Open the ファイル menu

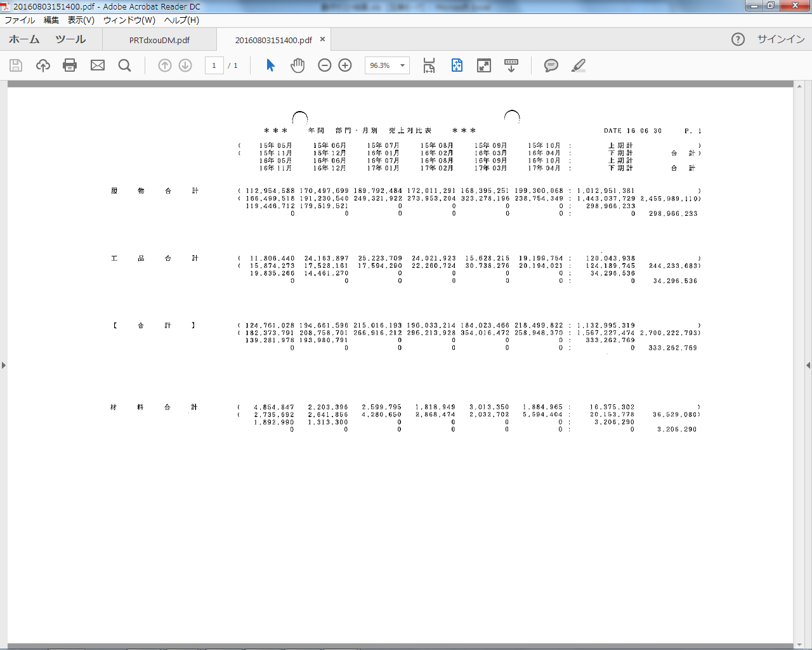20,20
